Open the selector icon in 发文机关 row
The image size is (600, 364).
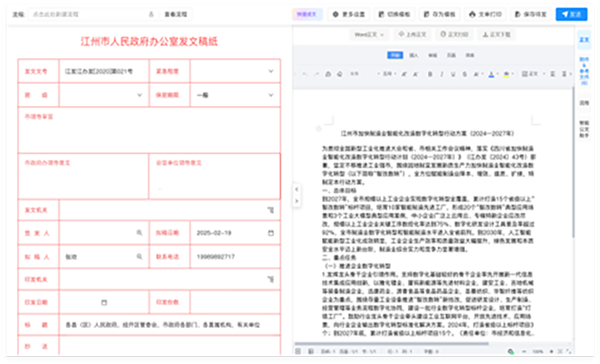(x=271, y=210)
